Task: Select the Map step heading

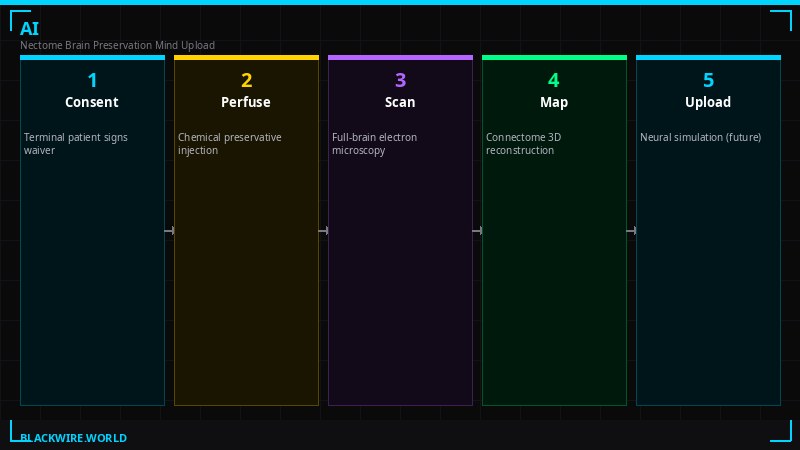Action: point(554,102)
